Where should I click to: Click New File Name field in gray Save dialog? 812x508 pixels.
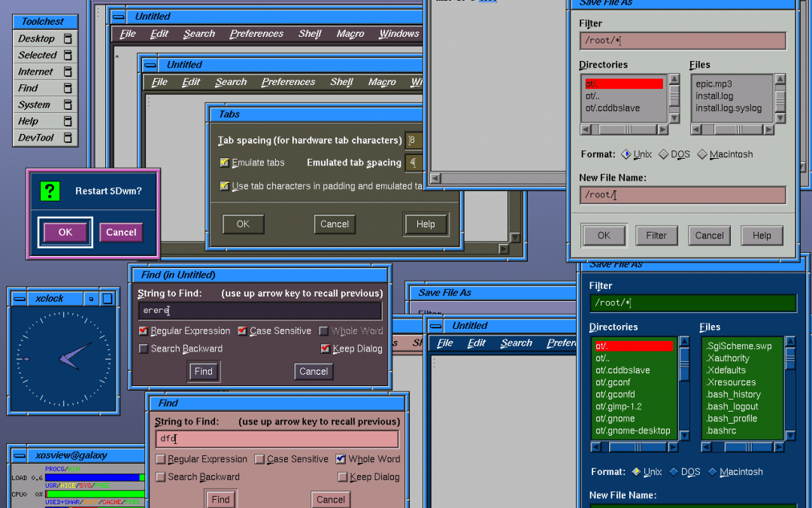[x=683, y=196]
